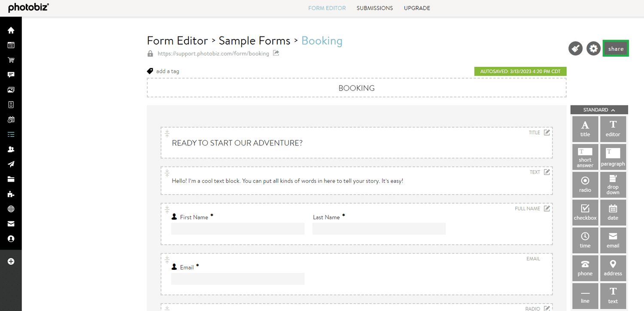Screen dimensions: 644x311
Task: Click the plus icon at the sidebar bottom
Action: coord(11,261)
